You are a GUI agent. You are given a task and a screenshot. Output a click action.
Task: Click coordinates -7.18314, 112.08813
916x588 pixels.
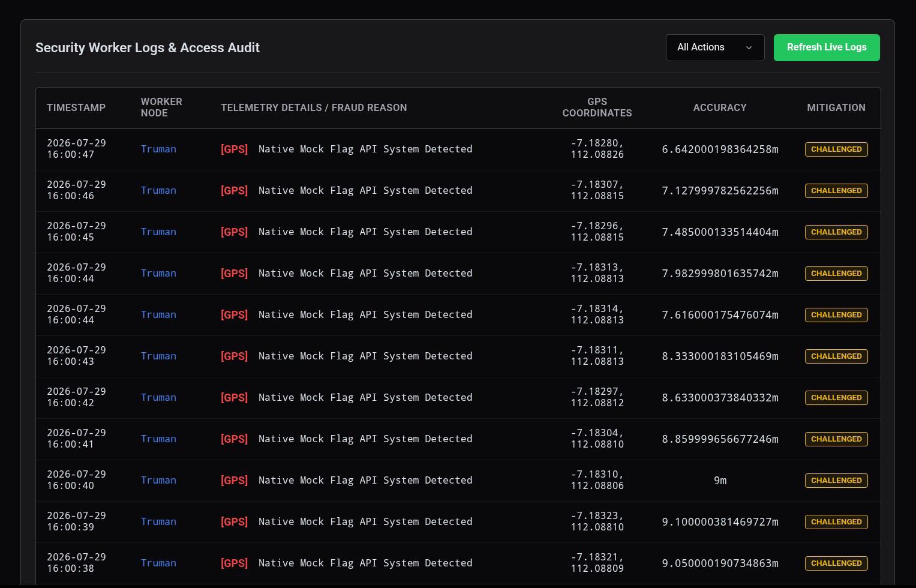597,314
